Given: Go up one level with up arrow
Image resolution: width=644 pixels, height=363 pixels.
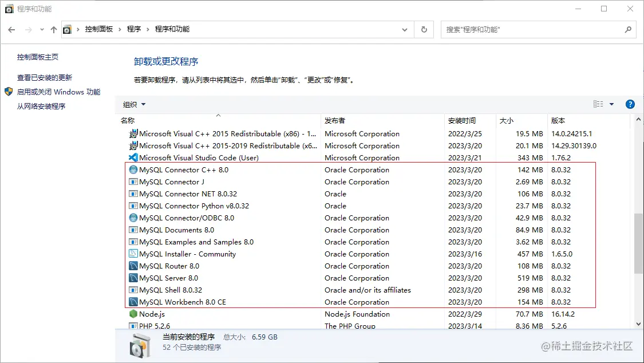Looking at the screenshot, I should (54, 30).
